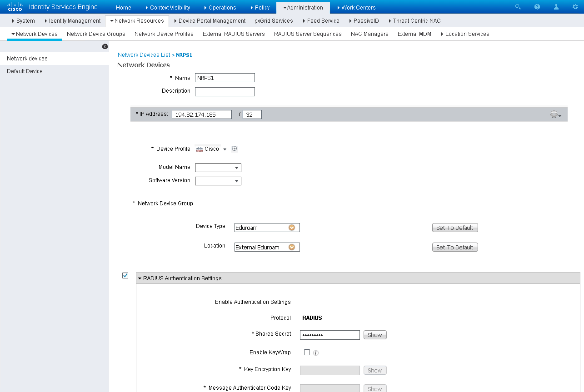Viewport: 584px width, 392px height.
Task: Click the Device Profile details target icon
Action: tap(235, 149)
